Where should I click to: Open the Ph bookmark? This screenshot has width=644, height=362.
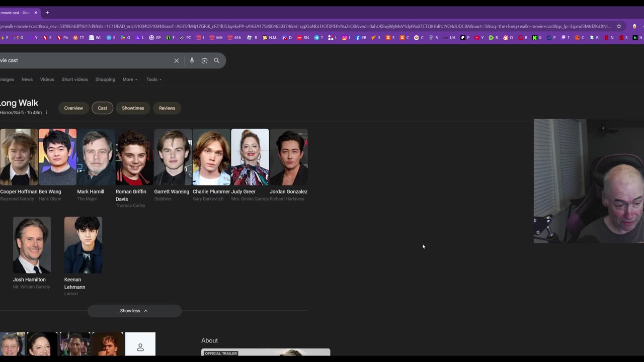[62, 38]
